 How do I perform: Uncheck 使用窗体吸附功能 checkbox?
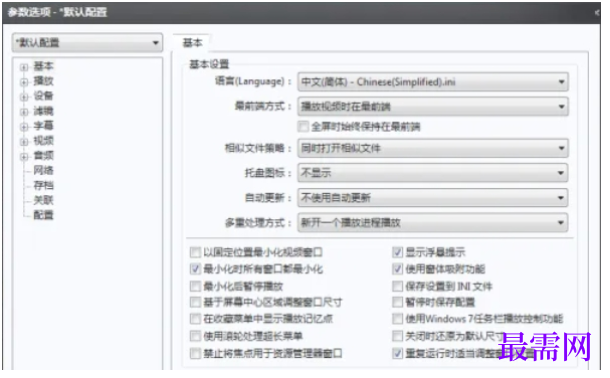pyautogui.click(x=397, y=269)
